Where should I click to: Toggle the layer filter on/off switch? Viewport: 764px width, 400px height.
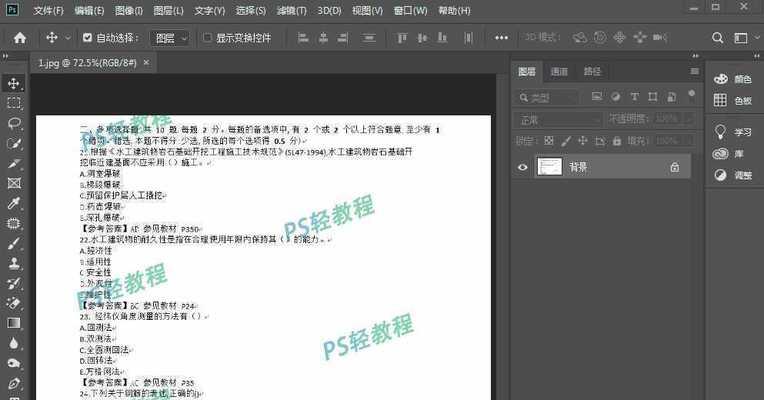[x=691, y=95]
